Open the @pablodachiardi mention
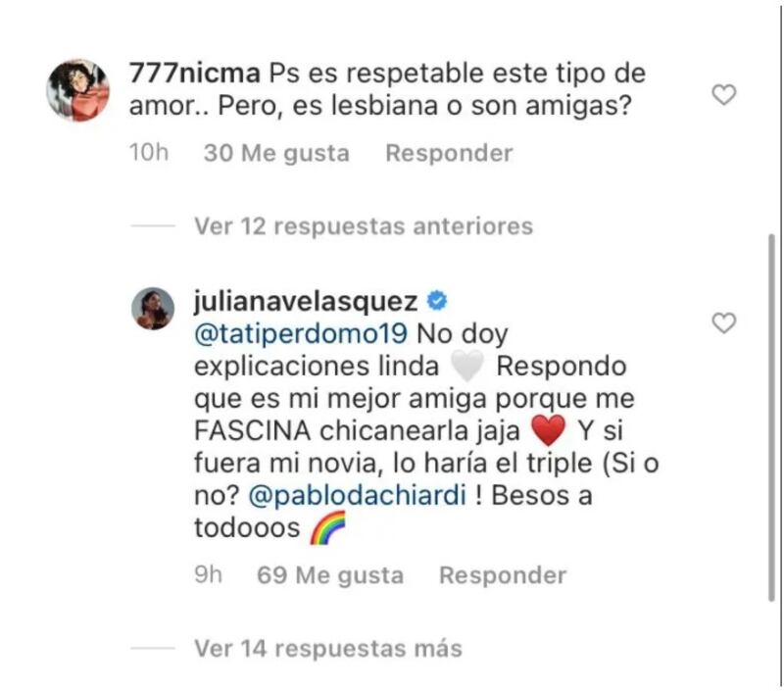Image resolution: width=784 pixels, height=691 pixels. point(357,496)
